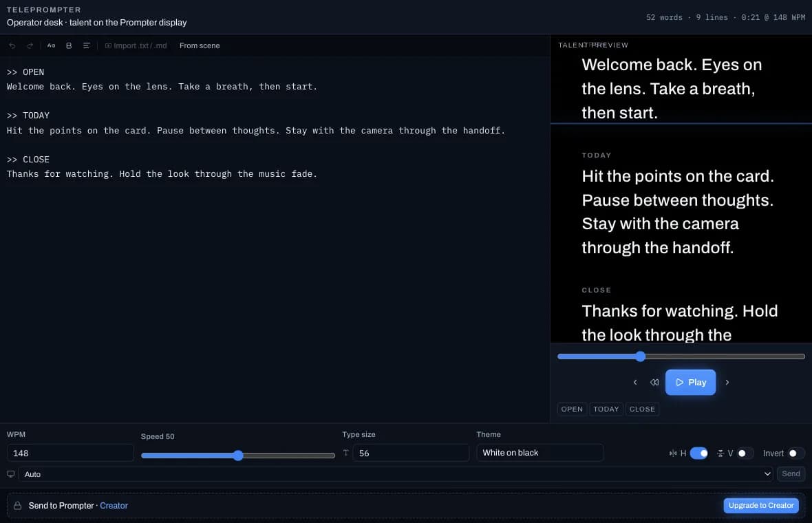Focus the Type size input field
Image resolution: width=812 pixels, height=523 pixels.
point(411,453)
